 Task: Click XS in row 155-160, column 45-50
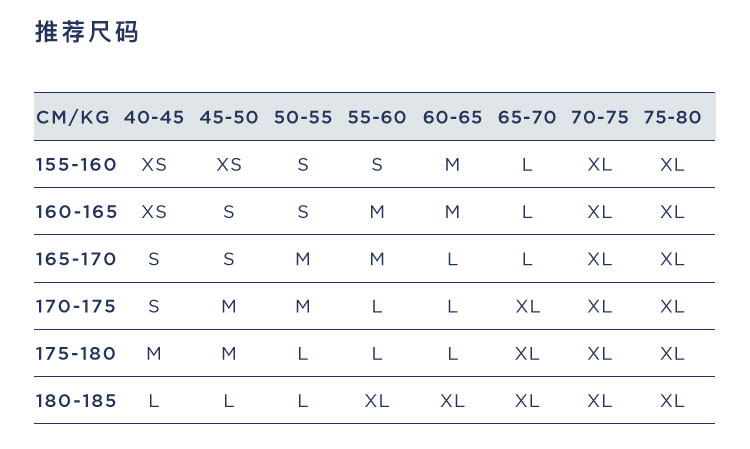(x=229, y=165)
